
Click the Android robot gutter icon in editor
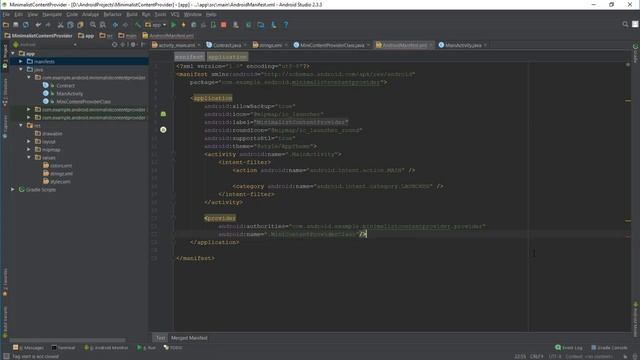pos(163,114)
